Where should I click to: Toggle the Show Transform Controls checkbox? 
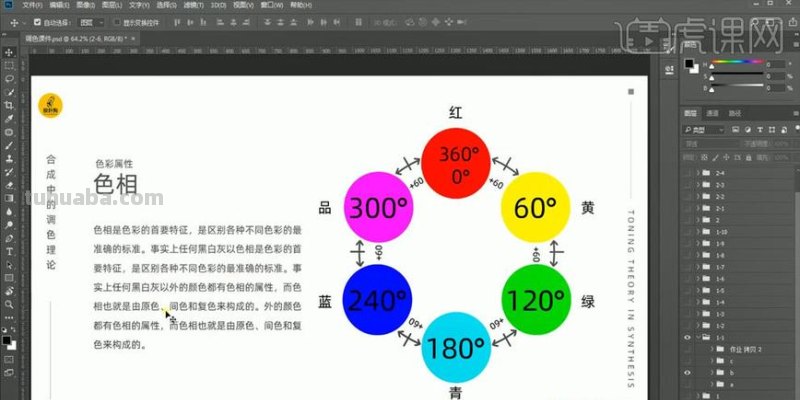pyautogui.click(x=117, y=22)
